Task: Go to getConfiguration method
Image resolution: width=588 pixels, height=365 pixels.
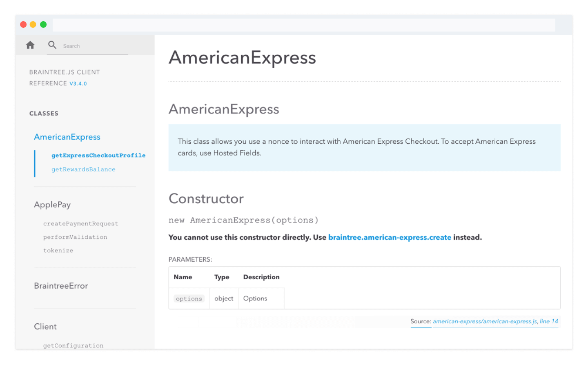Action: point(73,345)
